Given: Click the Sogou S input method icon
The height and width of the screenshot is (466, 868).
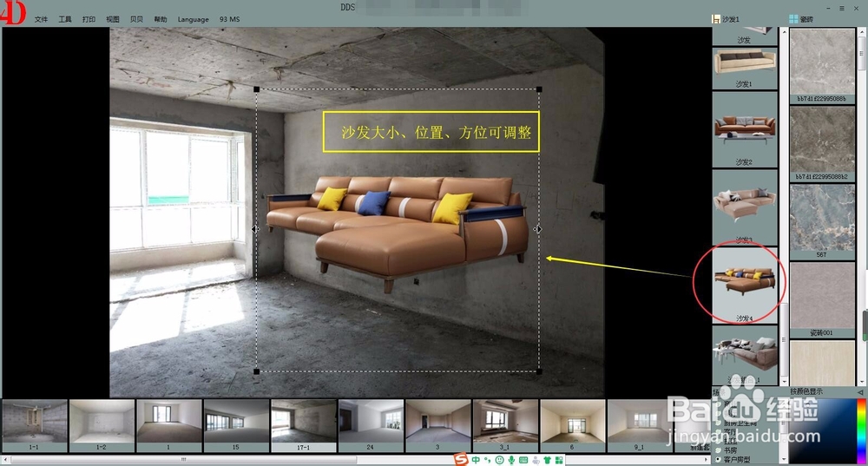Looking at the screenshot, I should (x=461, y=459).
